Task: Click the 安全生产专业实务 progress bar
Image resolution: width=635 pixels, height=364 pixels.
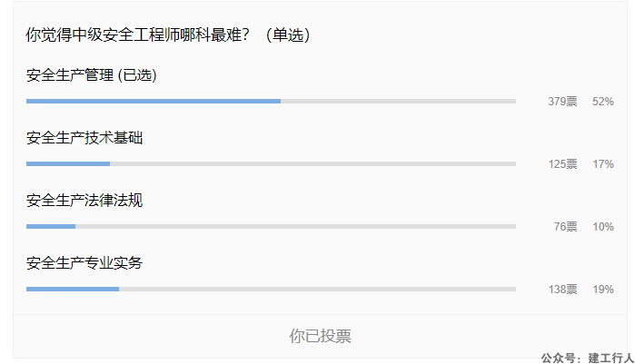Action: tap(271, 290)
